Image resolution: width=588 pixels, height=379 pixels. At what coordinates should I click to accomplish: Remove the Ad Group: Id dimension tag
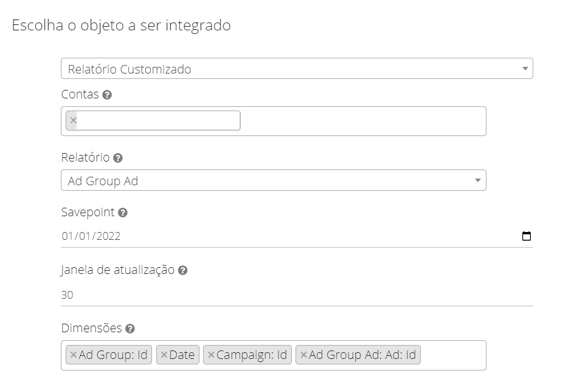tap(73, 355)
